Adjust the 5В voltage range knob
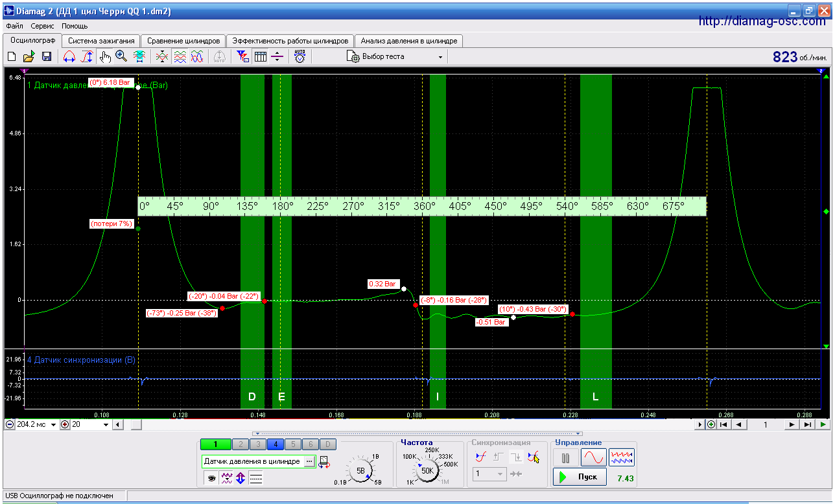The width and height of the screenshot is (835, 504). point(362,471)
